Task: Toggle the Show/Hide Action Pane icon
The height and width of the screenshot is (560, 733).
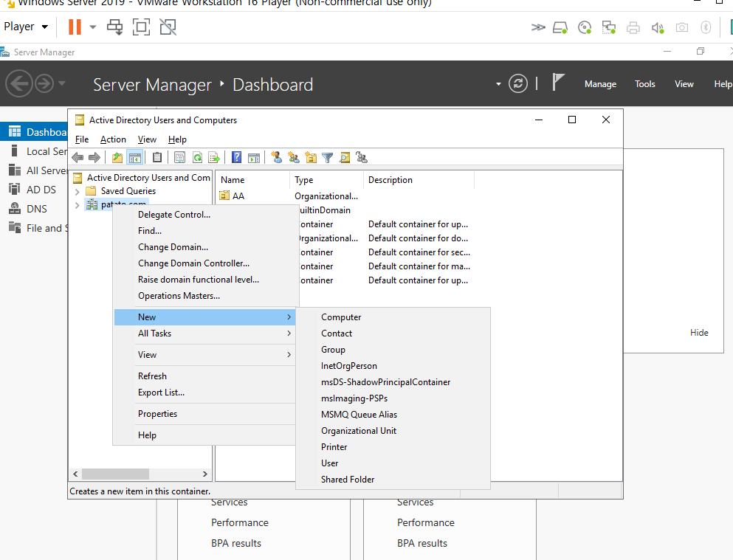Action: tap(254, 159)
